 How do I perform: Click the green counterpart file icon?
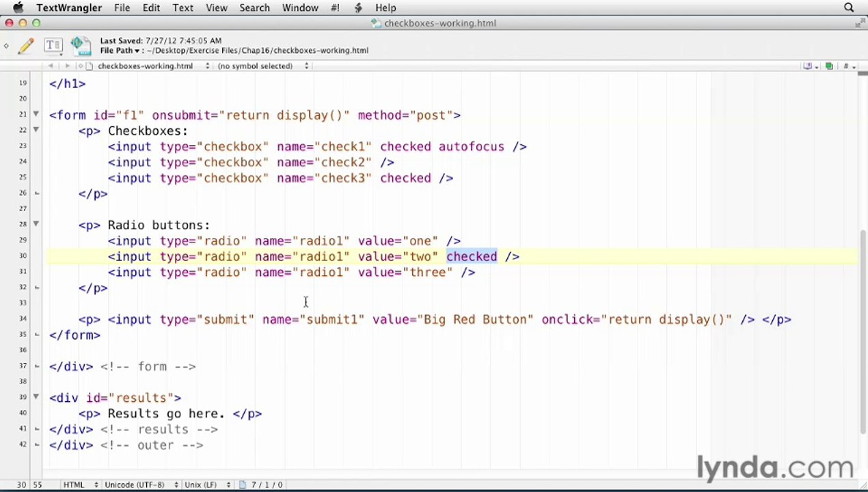829,66
